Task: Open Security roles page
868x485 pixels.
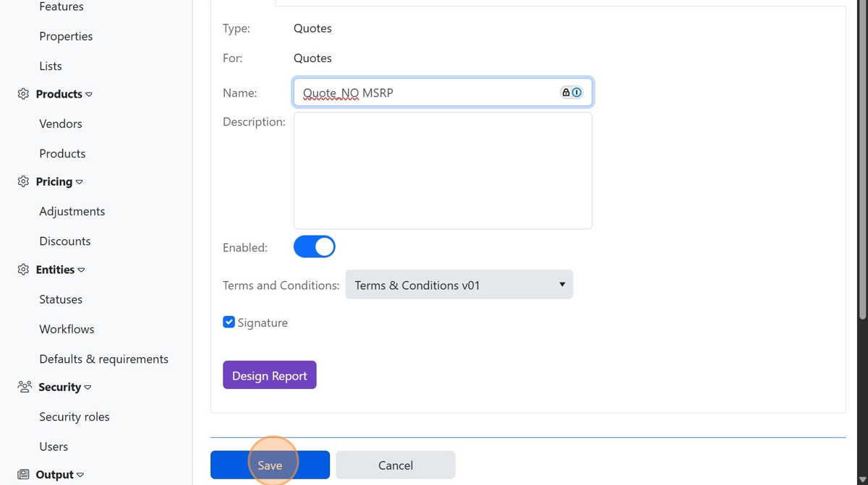Action: (x=75, y=416)
